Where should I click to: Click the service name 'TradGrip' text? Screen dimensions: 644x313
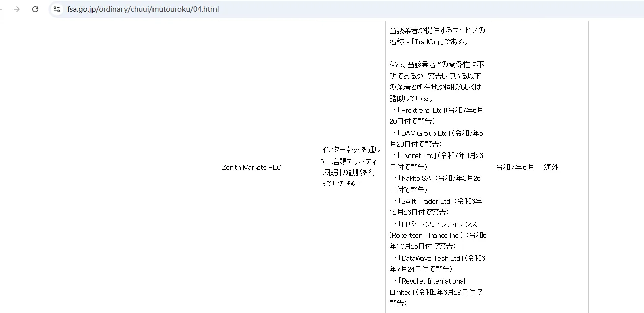pyautogui.click(x=428, y=42)
